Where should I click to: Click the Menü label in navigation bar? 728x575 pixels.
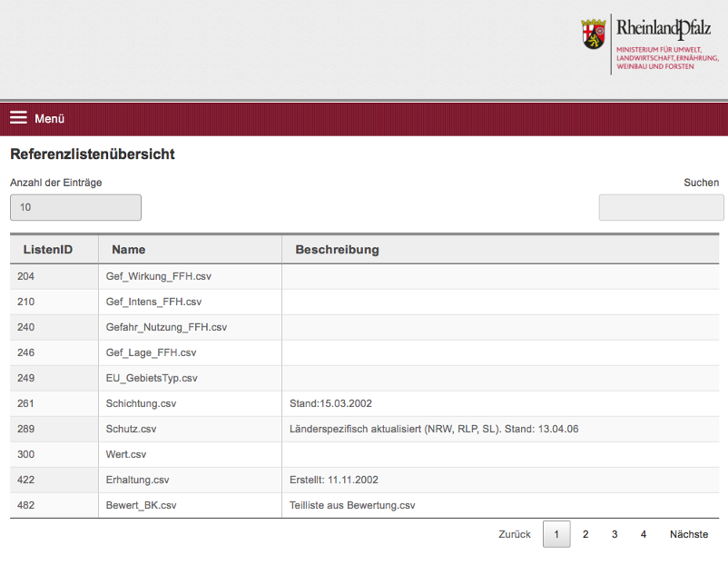click(x=50, y=118)
